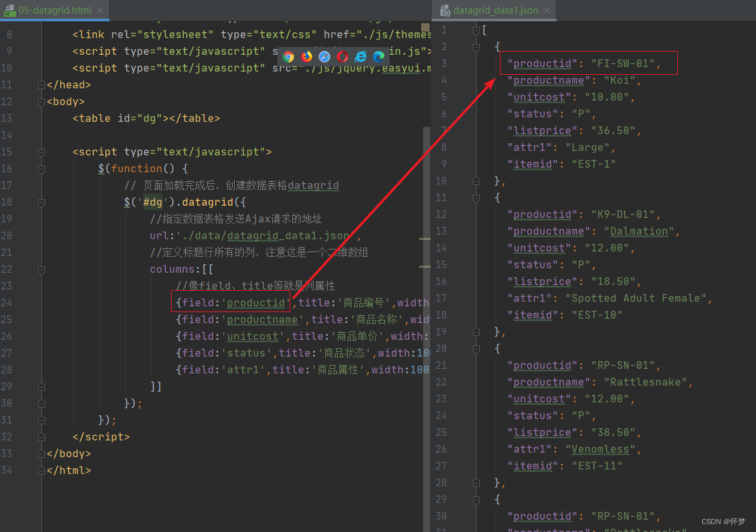
Task: Collapse the datagrid call fold at line 18
Action: tap(41, 202)
